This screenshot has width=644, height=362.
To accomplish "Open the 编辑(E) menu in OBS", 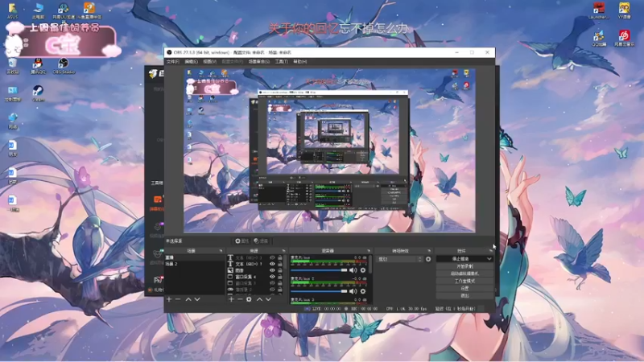I will pos(191,62).
